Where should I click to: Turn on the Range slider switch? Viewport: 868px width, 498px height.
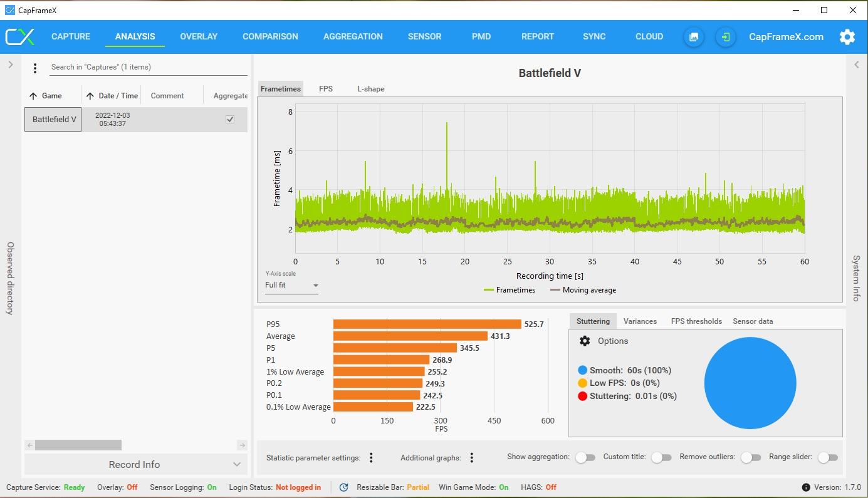[828, 457]
